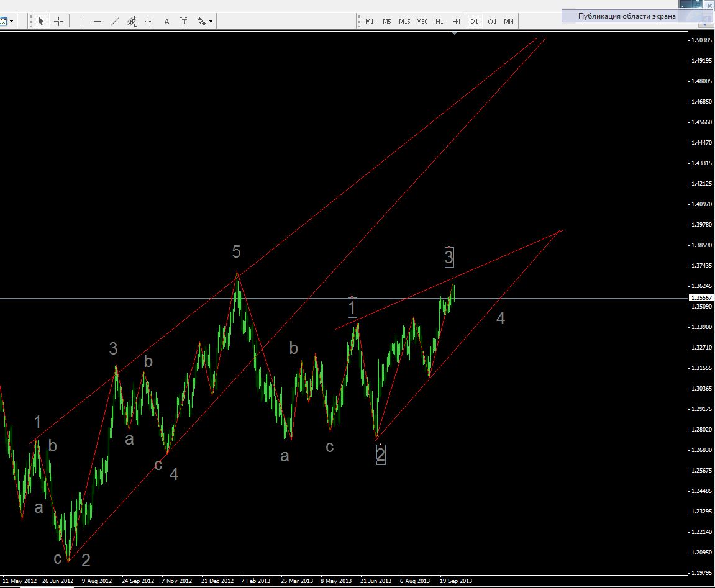The image size is (715, 588).
Task: Activate the Crosshair tool
Action: (x=59, y=21)
